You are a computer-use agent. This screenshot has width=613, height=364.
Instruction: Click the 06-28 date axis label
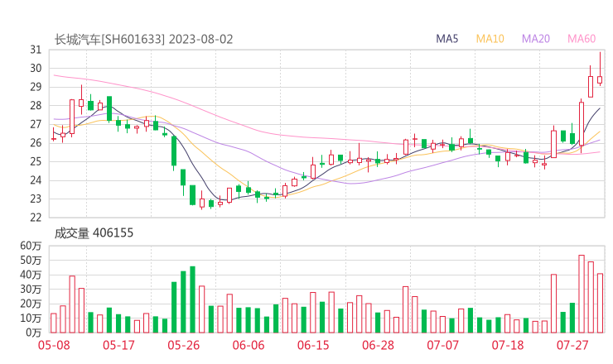pos(378,345)
